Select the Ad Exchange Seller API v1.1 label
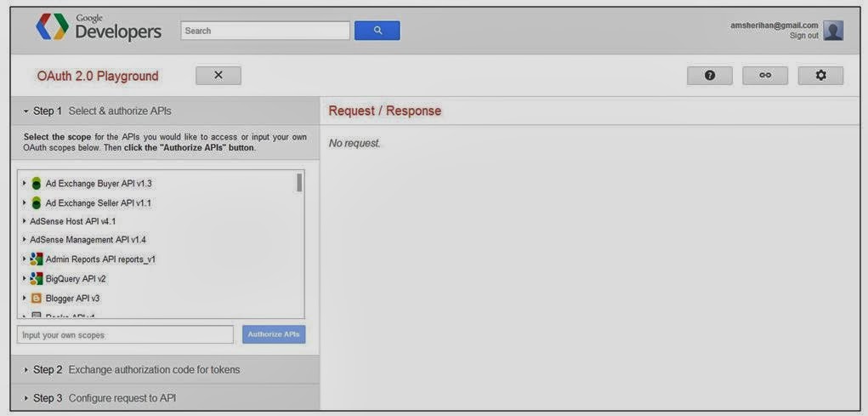 pyautogui.click(x=98, y=203)
